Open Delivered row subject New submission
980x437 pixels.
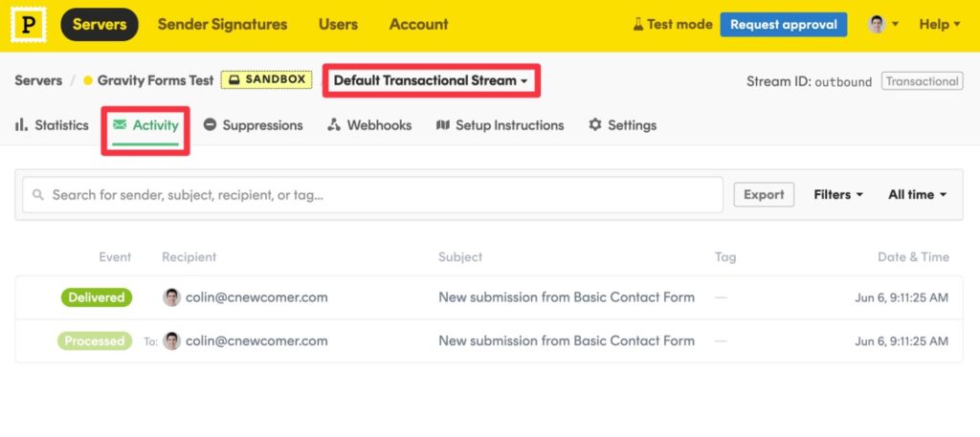point(567,297)
